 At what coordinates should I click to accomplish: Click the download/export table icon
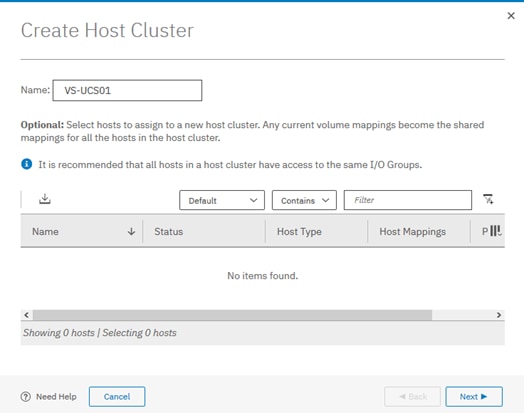tap(45, 199)
